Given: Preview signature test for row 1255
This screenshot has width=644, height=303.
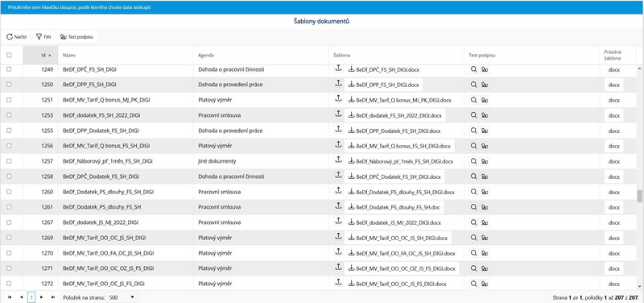Looking at the screenshot, I should (x=473, y=131).
